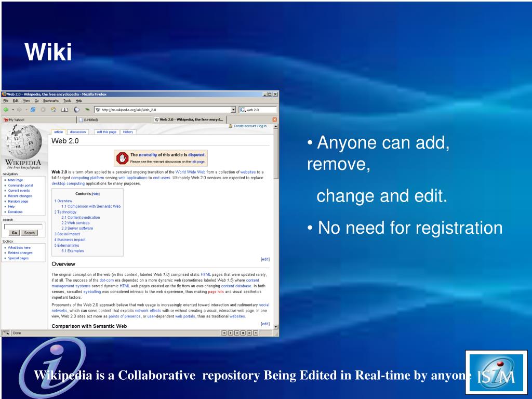
Task: Open the Forward button history dropdown arrow
Action: click(26, 110)
